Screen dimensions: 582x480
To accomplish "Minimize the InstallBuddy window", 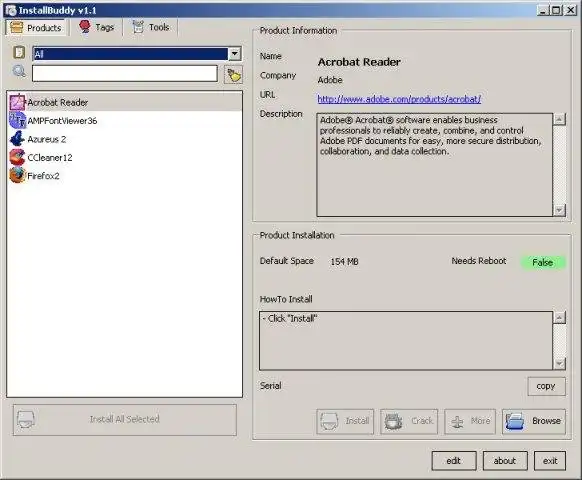I will coord(543,10).
